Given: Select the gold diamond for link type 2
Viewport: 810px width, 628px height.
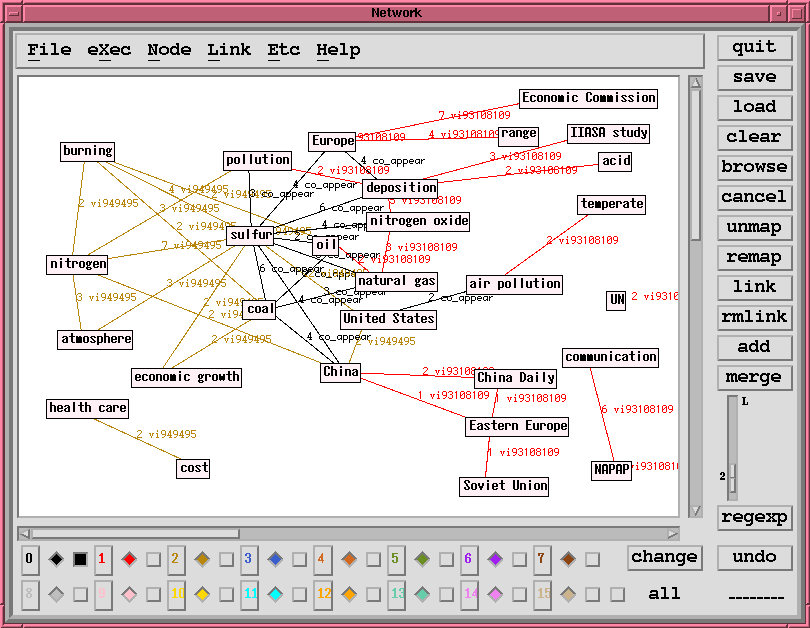Looking at the screenshot, I should point(202,559).
